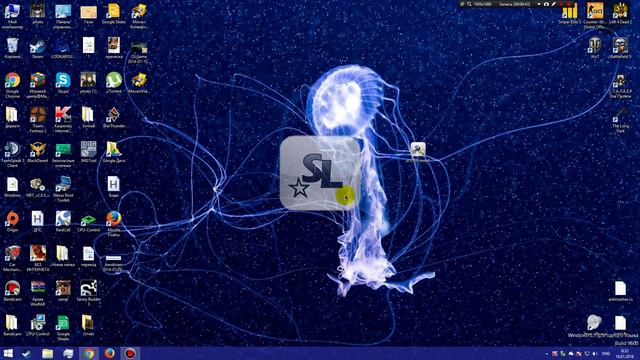The width and height of the screenshot is (640, 360).
Task: Open the Windows Start button
Action: click(8, 353)
